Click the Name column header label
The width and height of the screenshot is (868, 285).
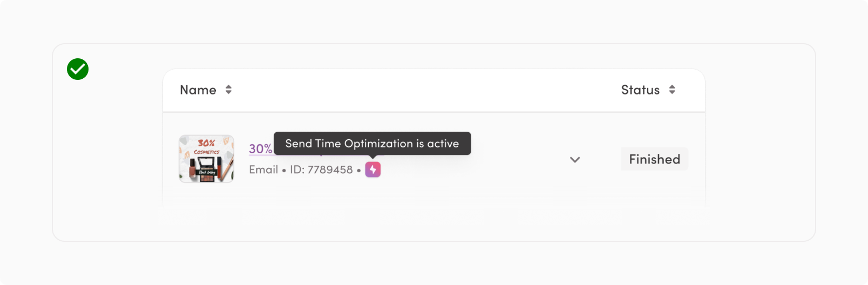click(x=198, y=90)
